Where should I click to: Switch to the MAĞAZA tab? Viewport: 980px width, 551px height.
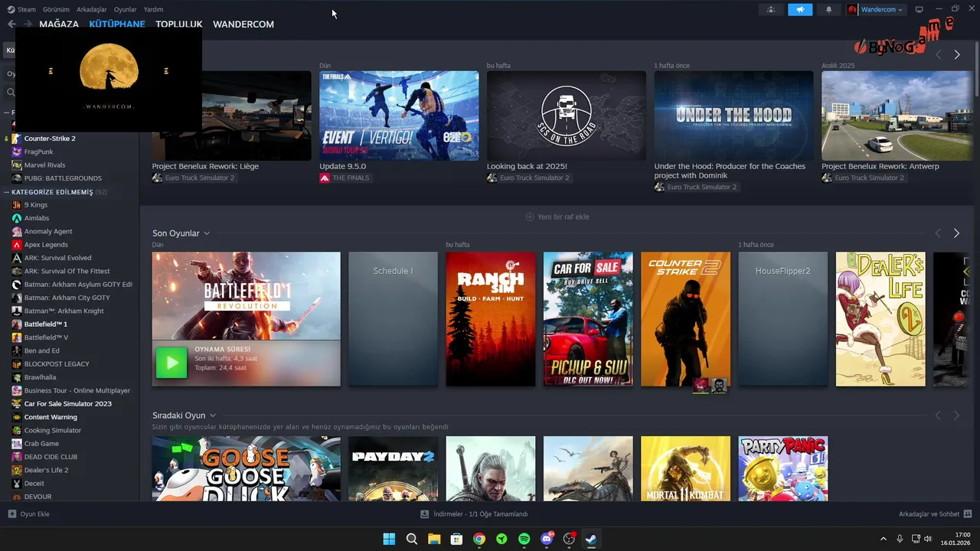(x=59, y=24)
